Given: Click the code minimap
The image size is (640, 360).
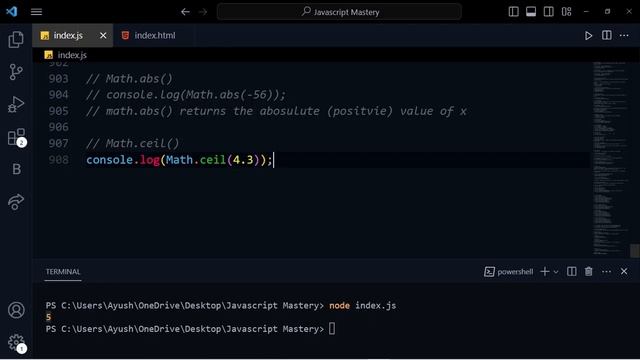Looking at the screenshot, I should tap(610, 158).
